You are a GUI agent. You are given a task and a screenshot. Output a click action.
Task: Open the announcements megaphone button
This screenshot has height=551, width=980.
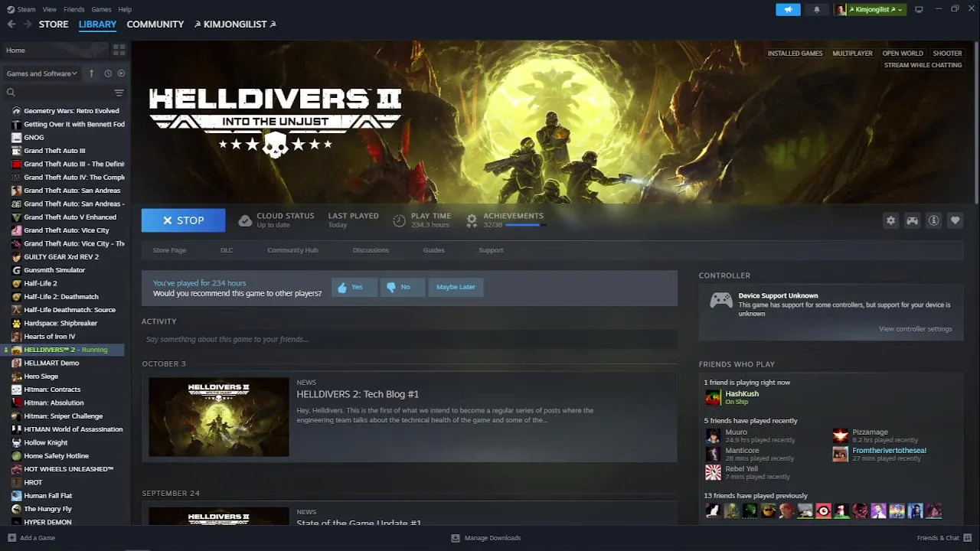click(788, 9)
